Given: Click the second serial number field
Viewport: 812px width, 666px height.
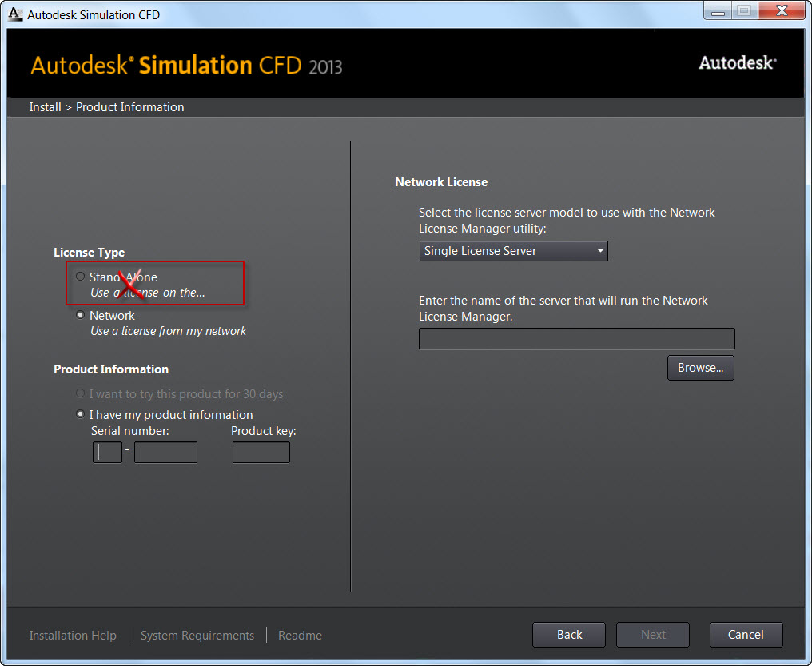Looking at the screenshot, I should click(165, 453).
